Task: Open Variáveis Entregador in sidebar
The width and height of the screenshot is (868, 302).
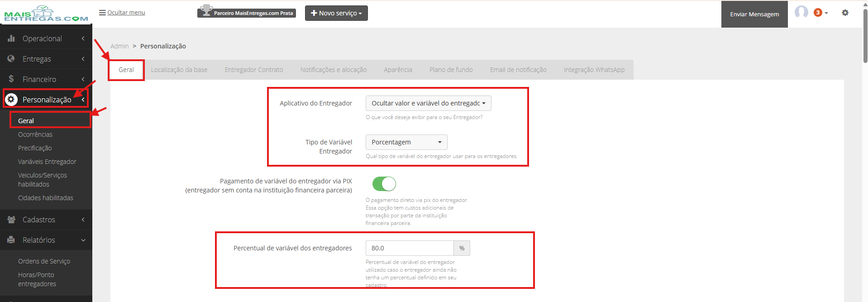Action: pyautogui.click(x=47, y=162)
